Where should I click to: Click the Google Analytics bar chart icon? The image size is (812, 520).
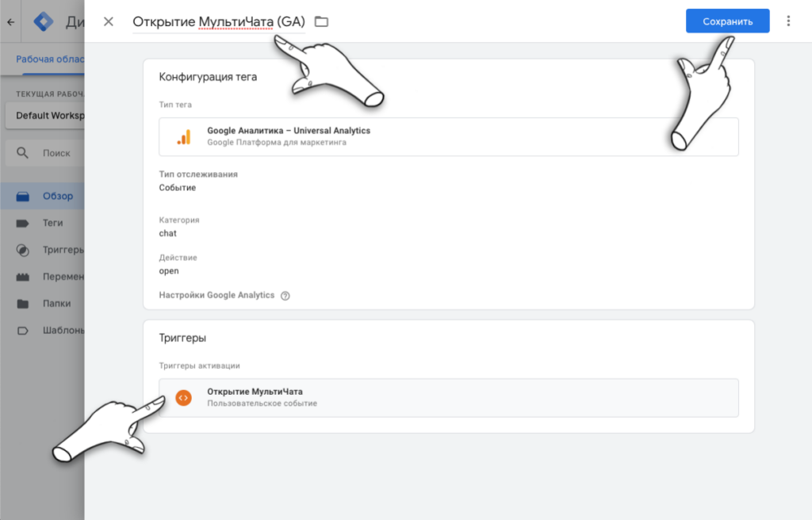point(183,137)
